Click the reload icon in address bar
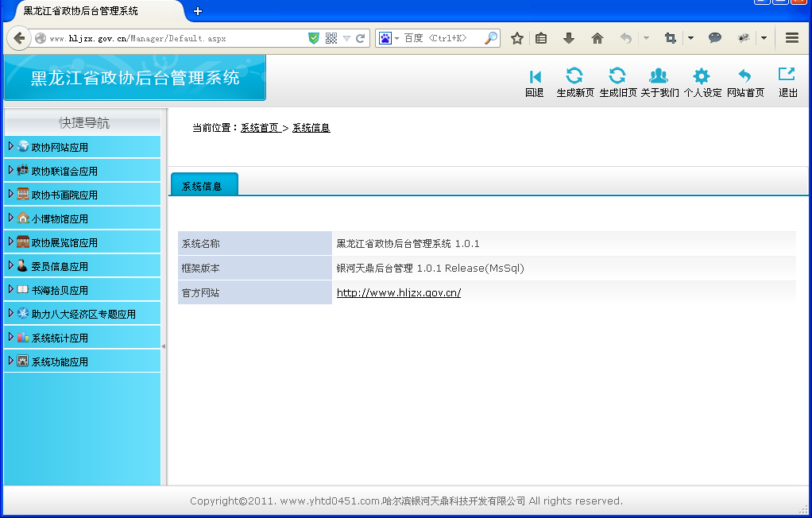The image size is (812, 518). (x=361, y=38)
